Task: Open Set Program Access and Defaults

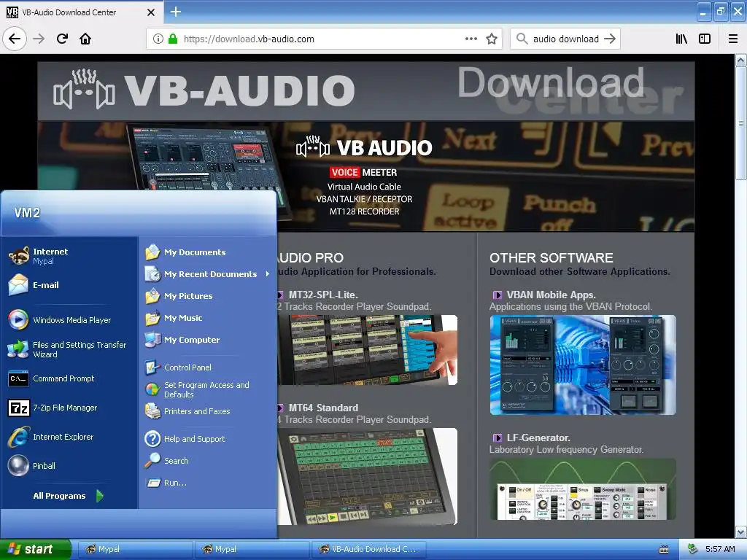Action: (x=207, y=389)
